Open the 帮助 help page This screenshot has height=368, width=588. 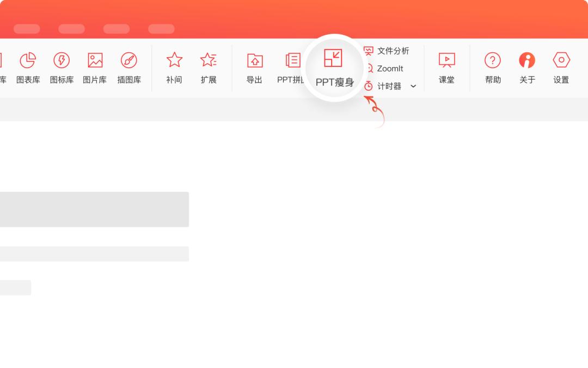coord(493,68)
